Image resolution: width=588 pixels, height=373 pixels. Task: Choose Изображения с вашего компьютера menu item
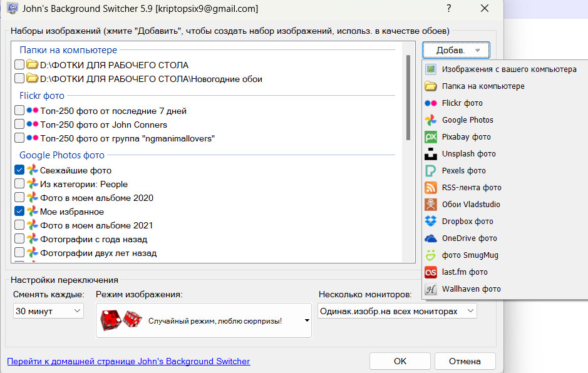point(505,69)
